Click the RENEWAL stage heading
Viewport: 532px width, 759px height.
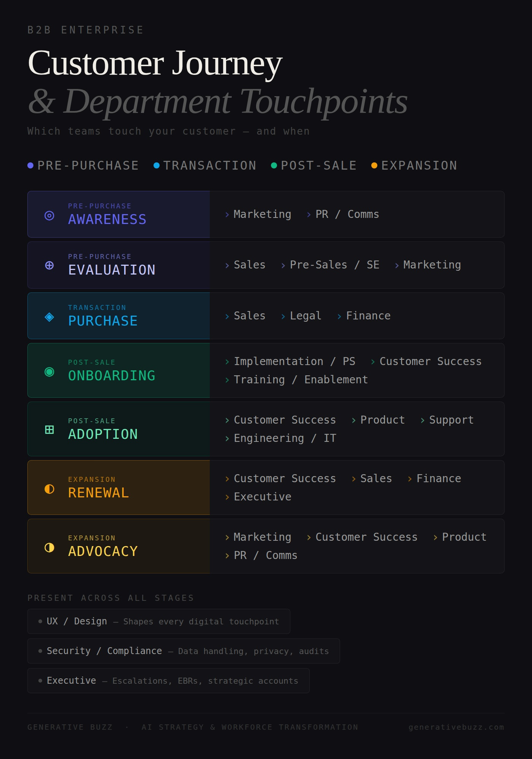tap(99, 493)
